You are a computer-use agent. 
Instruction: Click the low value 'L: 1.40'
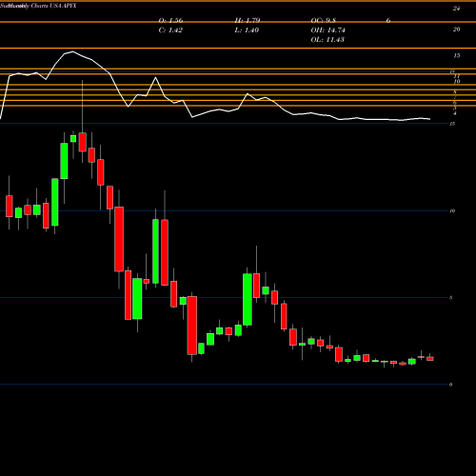tap(247, 30)
